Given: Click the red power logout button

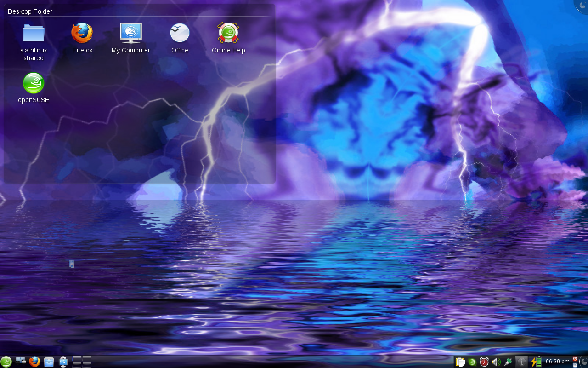Looking at the screenshot, I should 575,359.
